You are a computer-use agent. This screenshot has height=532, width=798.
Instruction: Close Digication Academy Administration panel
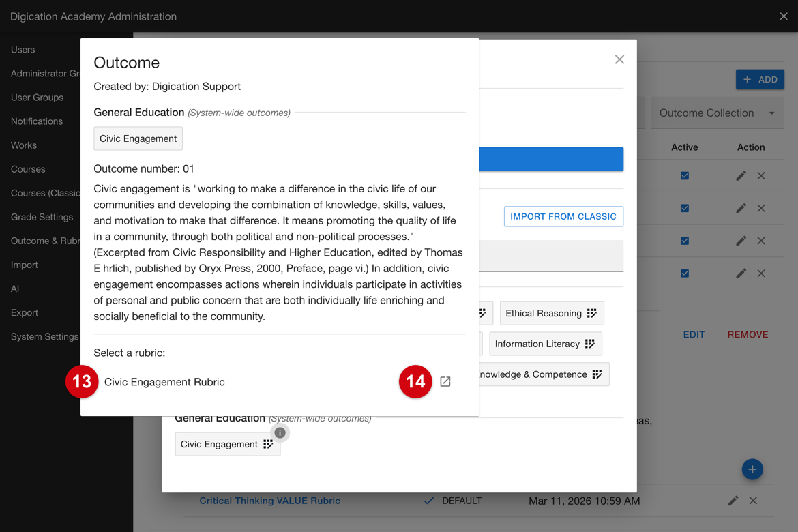784,16
